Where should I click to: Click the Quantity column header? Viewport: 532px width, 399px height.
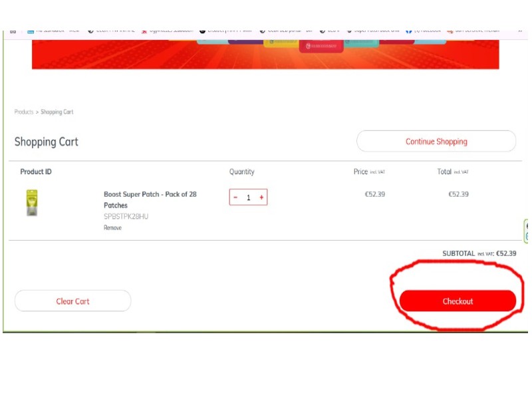(241, 172)
